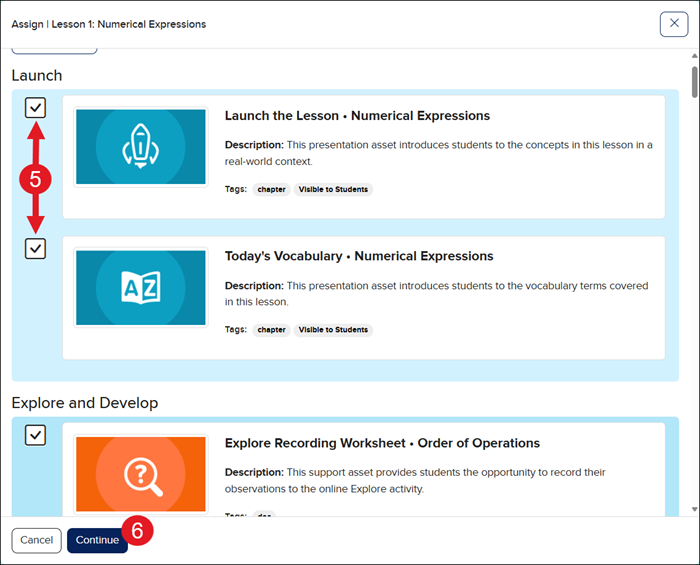Click the scrollbar down arrow
The image size is (700, 565).
tap(694, 509)
